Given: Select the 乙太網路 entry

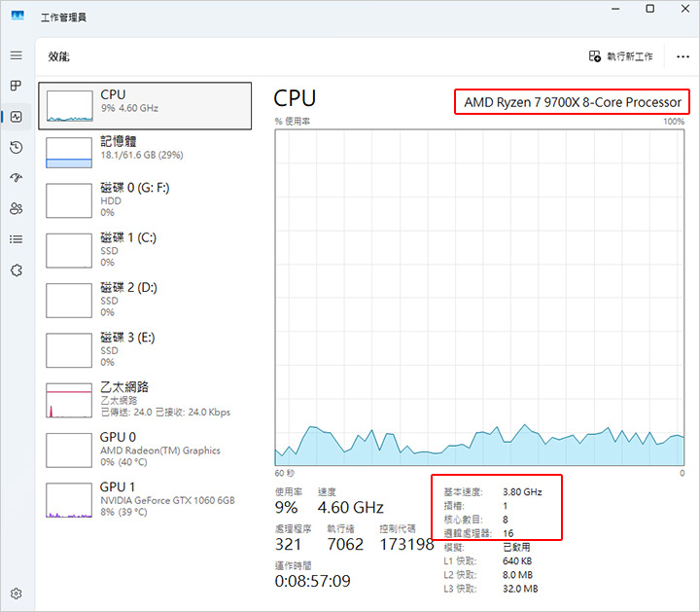Looking at the screenshot, I should (145, 399).
